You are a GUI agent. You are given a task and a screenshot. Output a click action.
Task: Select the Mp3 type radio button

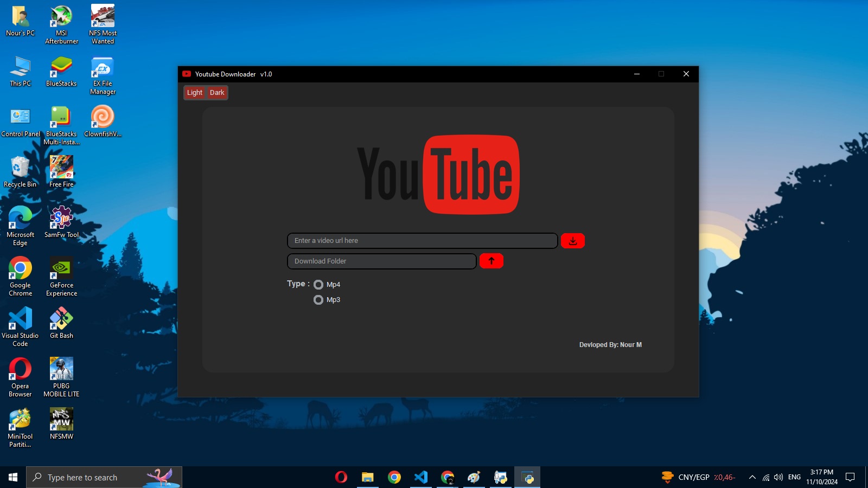coord(318,300)
